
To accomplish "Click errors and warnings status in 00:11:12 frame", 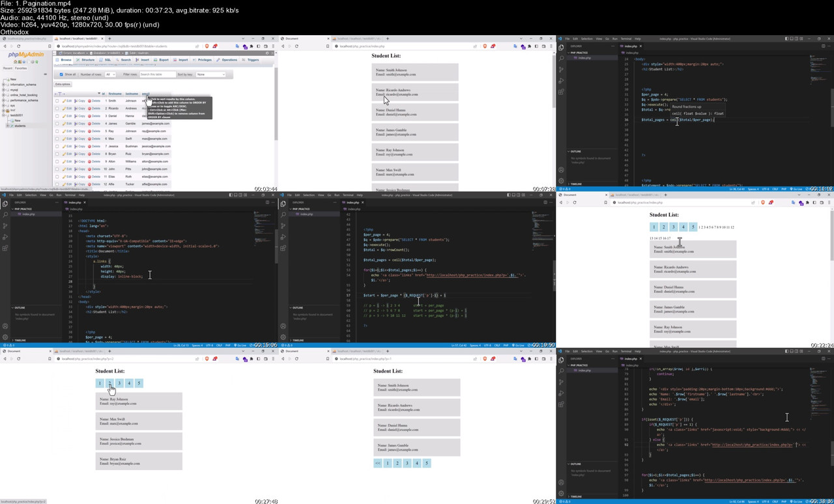I will coord(564,189).
